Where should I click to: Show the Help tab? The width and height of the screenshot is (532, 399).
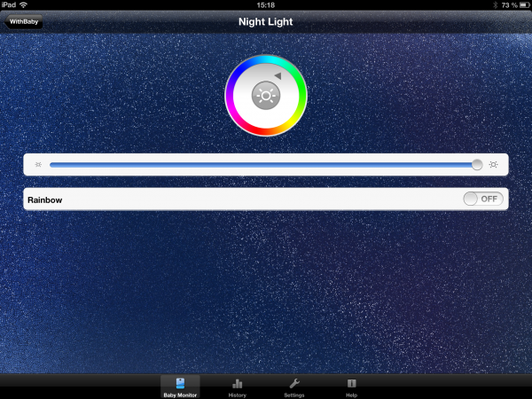351,387
